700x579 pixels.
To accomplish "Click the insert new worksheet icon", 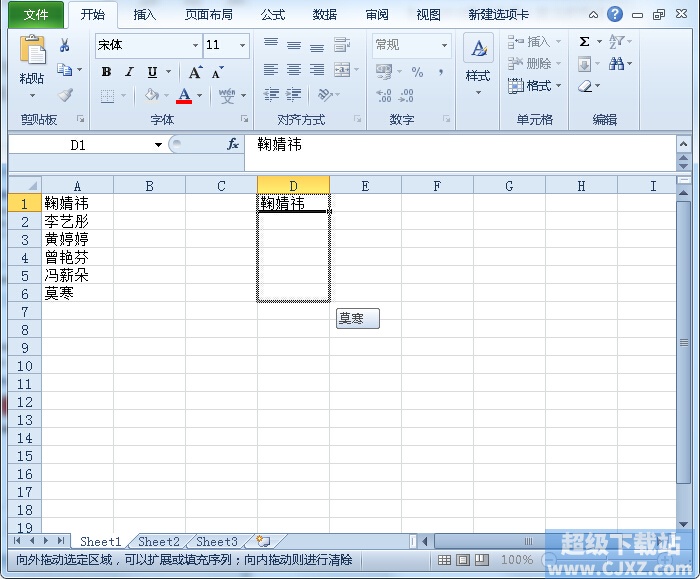I will click(263, 541).
